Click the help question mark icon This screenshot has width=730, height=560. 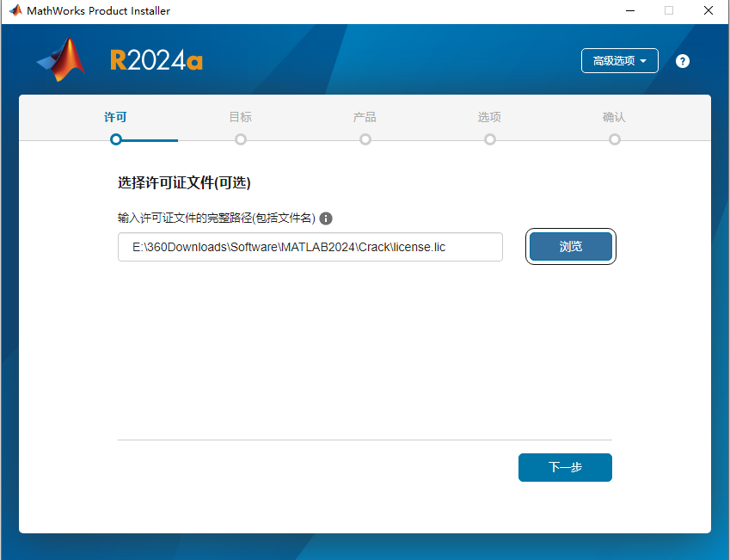682,61
